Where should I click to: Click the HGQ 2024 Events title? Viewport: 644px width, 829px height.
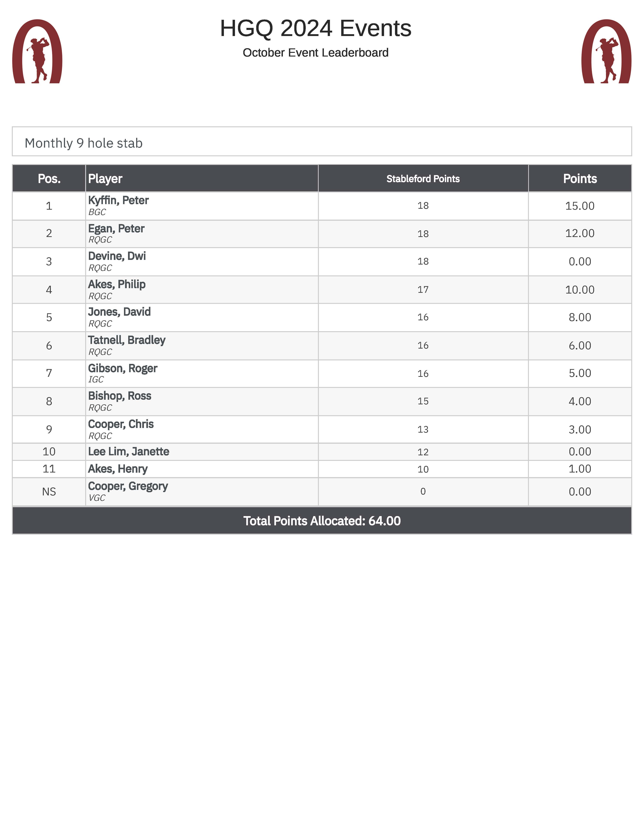[x=315, y=28]
